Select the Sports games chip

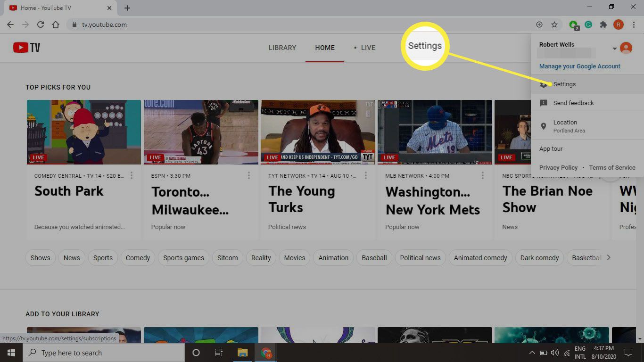click(x=184, y=258)
